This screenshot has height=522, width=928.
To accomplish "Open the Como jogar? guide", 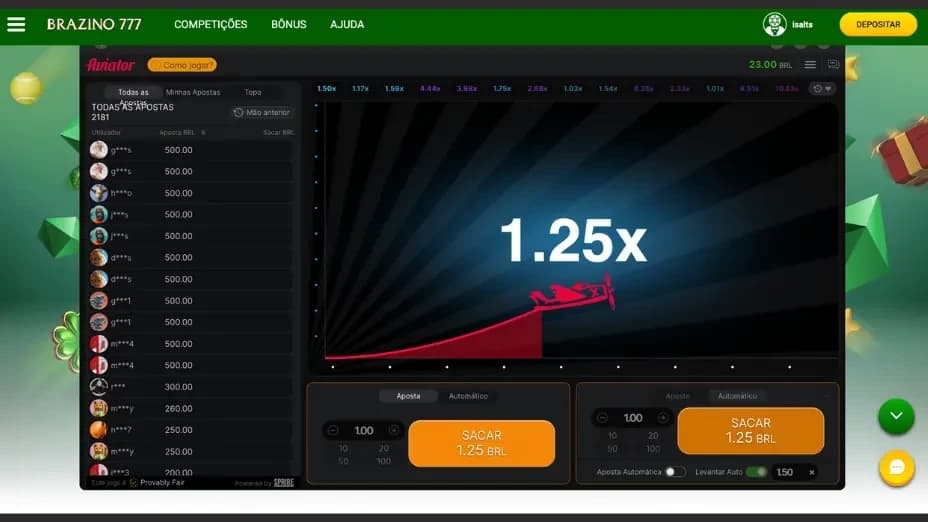I will tap(182, 65).
